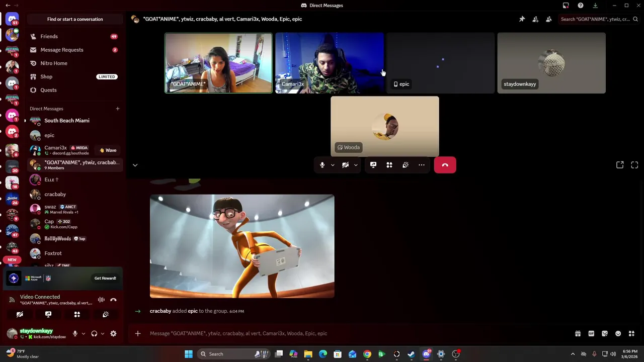
Task: Start an activity from the call control bar
Action: (x=389, y=165)
